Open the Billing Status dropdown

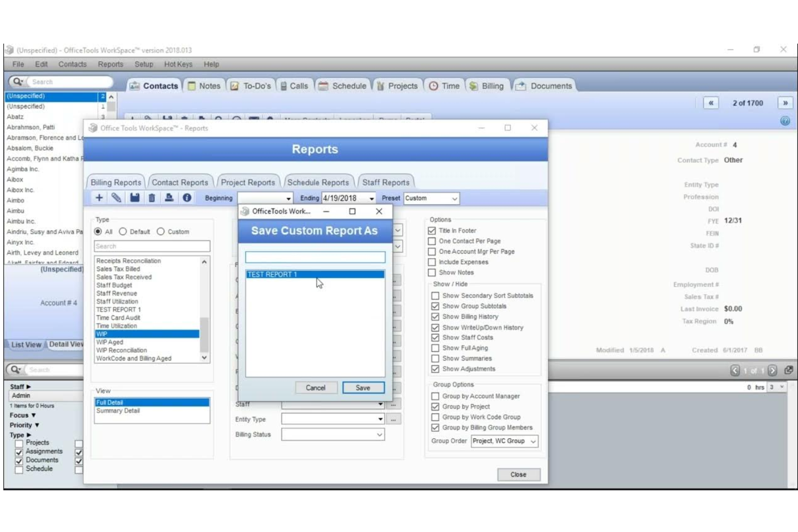[380, 434]
